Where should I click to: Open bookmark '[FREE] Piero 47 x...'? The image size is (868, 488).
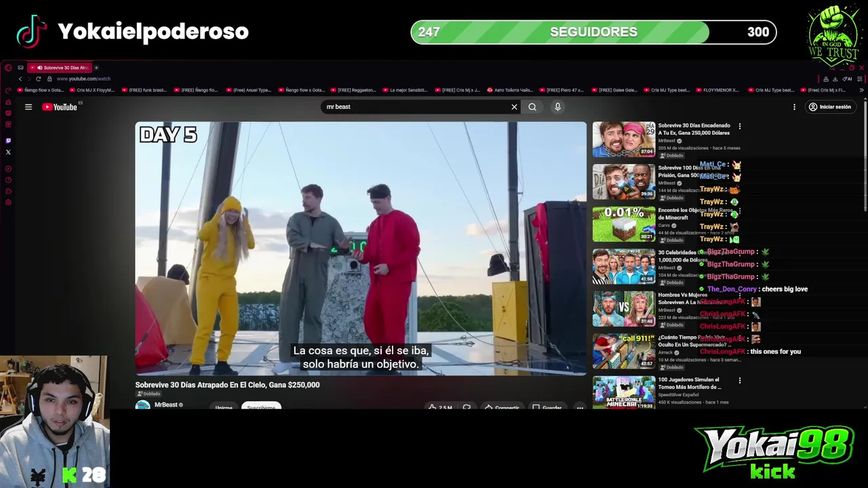pyautogui.click(x=562, y=90)
